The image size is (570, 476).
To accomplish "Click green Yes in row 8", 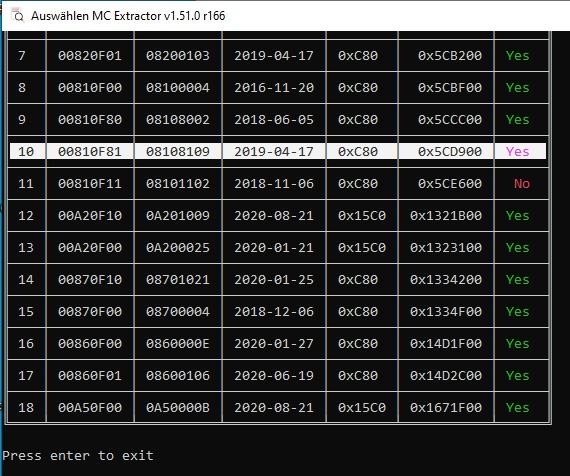I will pyautogui.click(x=518, y=88).
